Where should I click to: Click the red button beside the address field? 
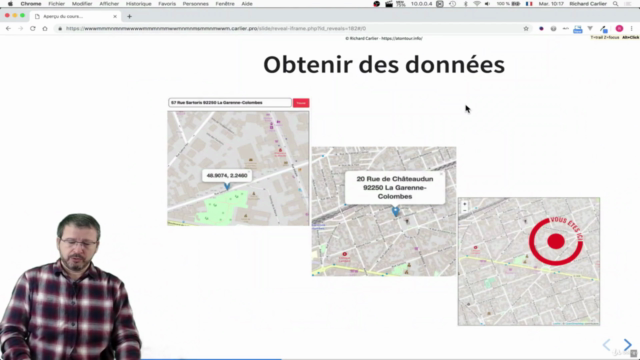[x=301, y=103]
